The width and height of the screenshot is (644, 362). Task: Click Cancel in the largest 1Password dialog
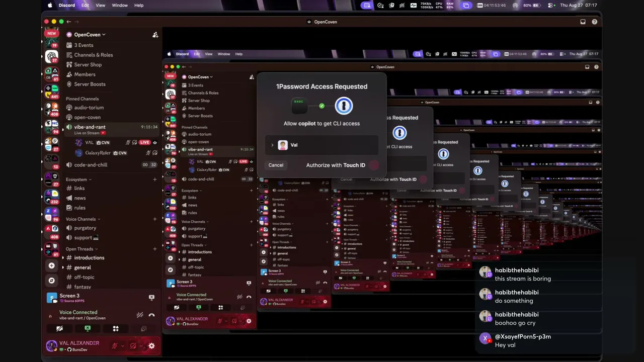[276, 165]
